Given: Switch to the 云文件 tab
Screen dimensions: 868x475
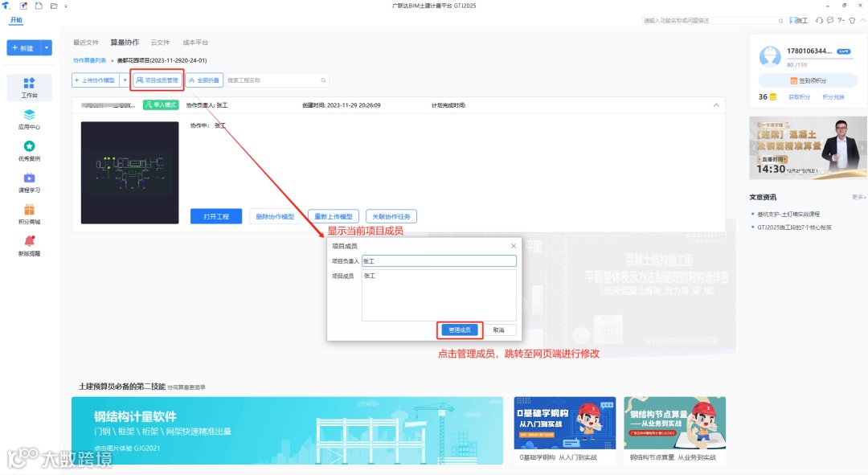Looking at the screenshot, I should pyautogui.click(x=160, y=43).
